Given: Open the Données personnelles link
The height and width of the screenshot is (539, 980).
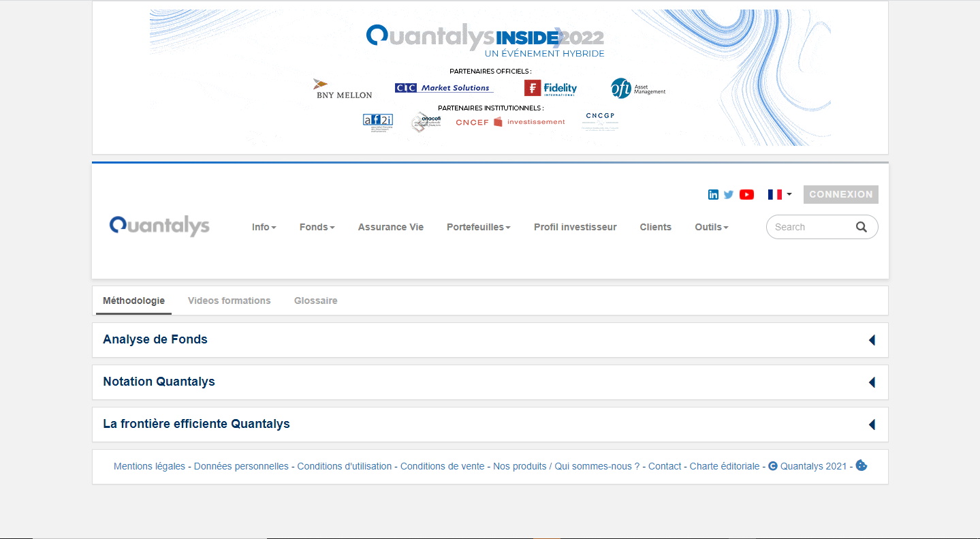Looking at the screenshot, I should (241, 466).
